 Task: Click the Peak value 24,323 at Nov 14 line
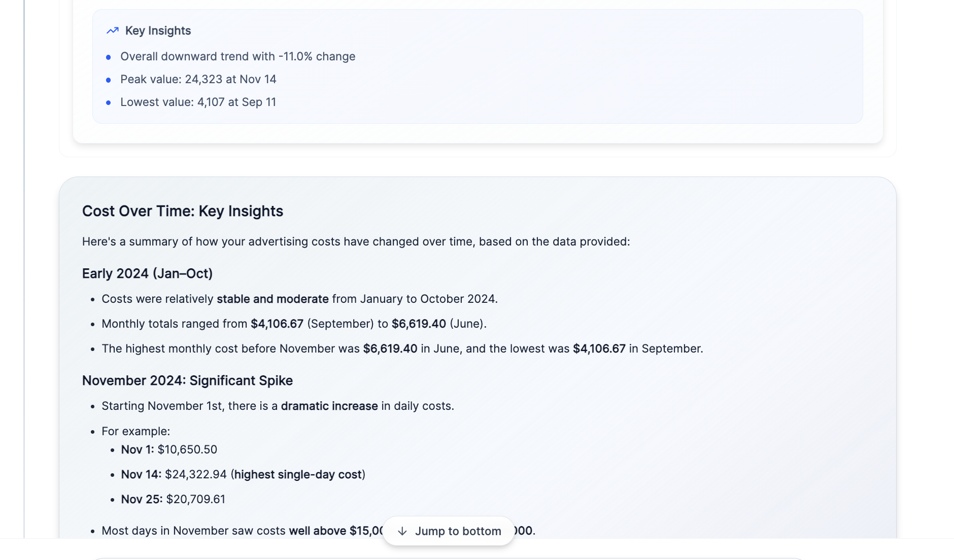198,79
